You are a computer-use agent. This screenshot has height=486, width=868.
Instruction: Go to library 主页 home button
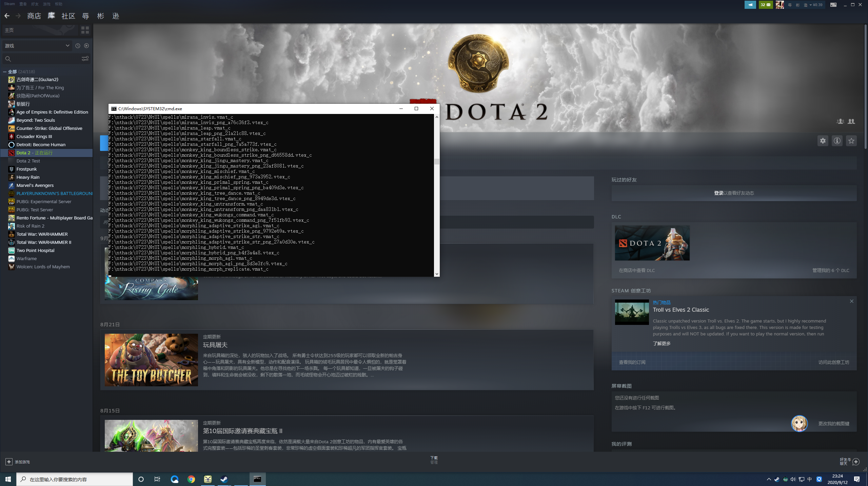[40, 30]
